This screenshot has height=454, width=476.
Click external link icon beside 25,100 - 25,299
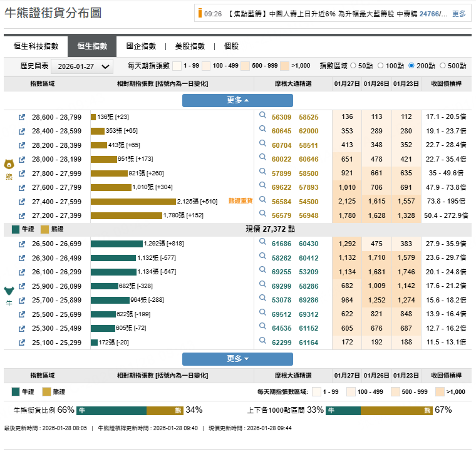coord(22,343)
